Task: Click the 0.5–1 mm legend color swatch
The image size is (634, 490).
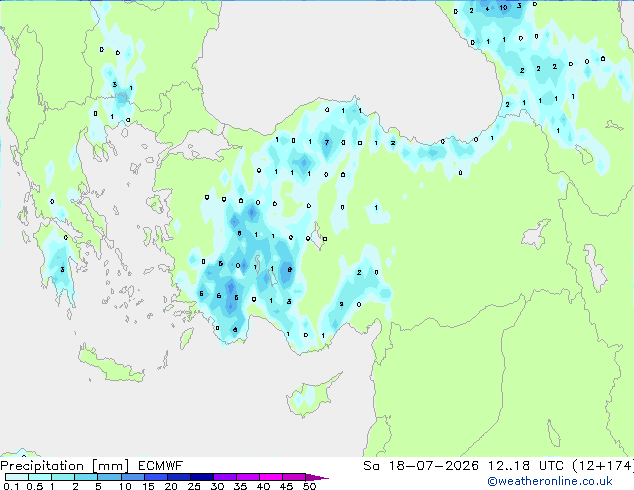Action: [x=40, y=477]
